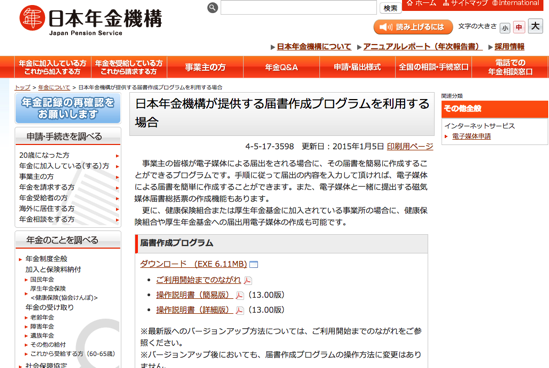Open その他の給付 sidebar link

pos(48,345)
